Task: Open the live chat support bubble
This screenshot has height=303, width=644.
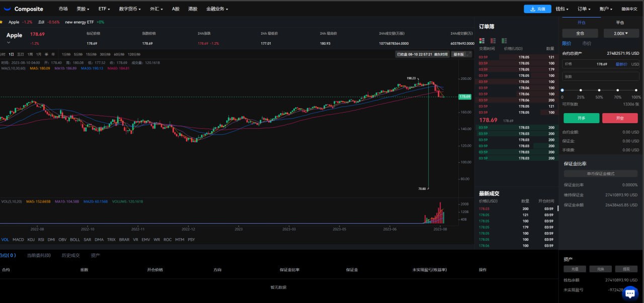Action: click(629, 292)
